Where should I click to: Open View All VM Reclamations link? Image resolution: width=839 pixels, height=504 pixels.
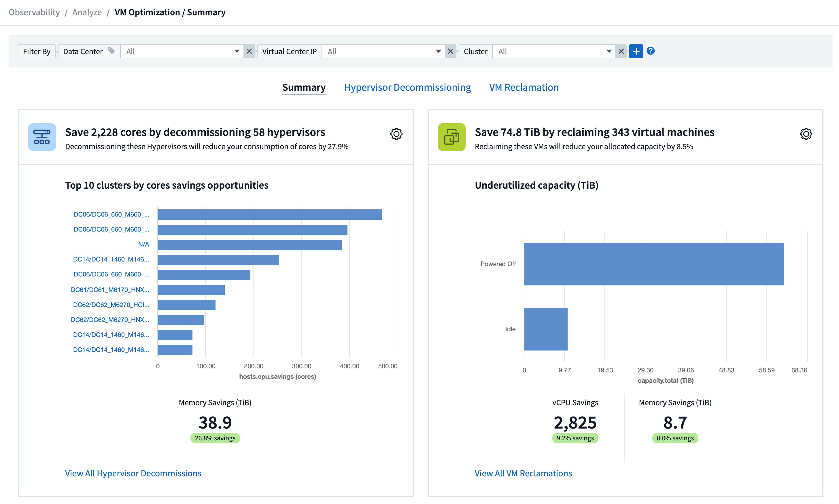523,473
